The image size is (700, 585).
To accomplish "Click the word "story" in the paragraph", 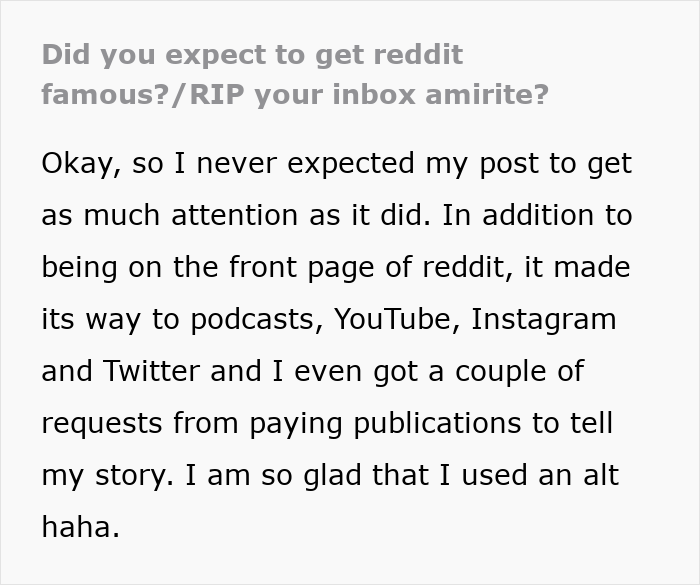I will point(127,475).
